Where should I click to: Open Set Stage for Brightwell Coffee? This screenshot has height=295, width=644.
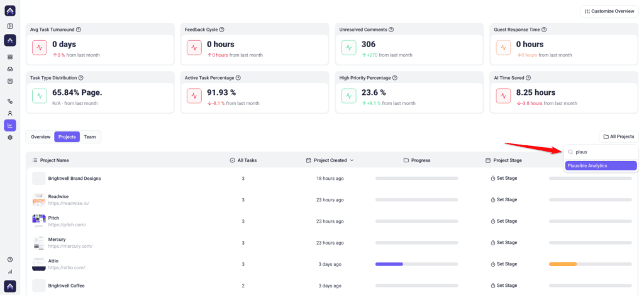click(504, 285)
